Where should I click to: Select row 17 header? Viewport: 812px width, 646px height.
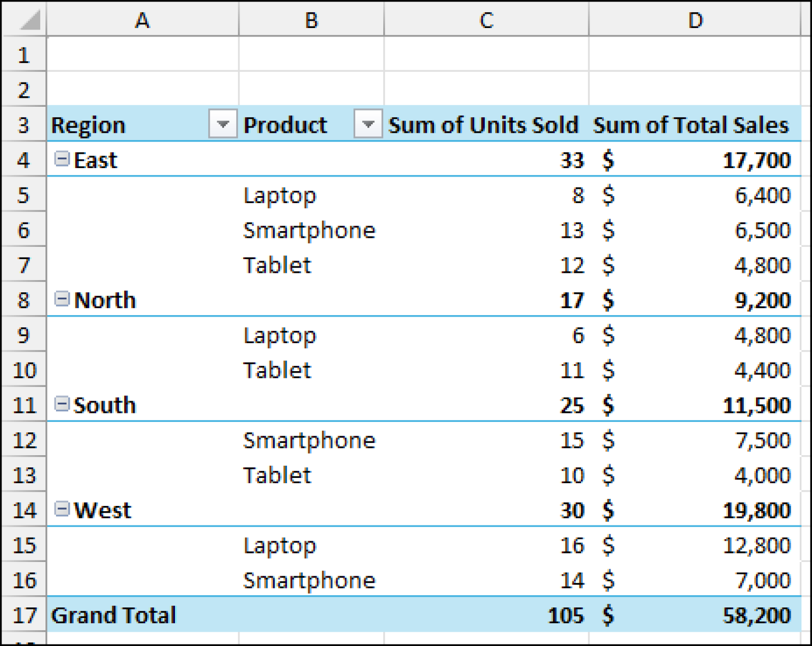tap(24, 615)
